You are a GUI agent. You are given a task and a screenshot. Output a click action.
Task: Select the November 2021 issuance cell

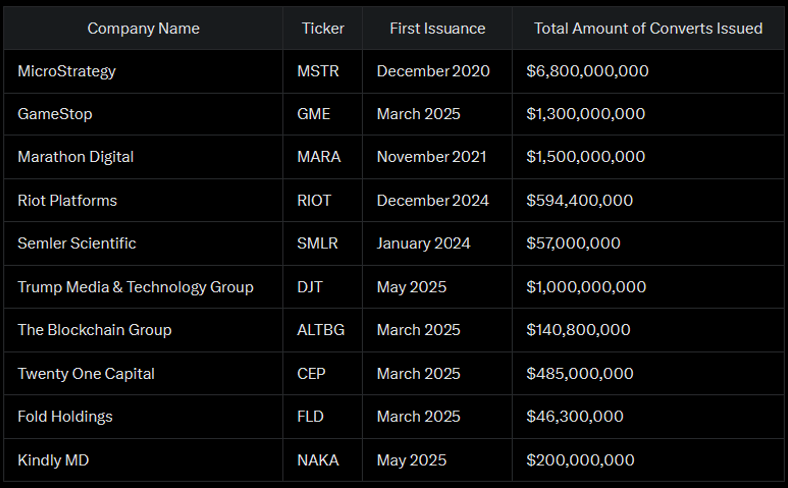coord(432,157)
